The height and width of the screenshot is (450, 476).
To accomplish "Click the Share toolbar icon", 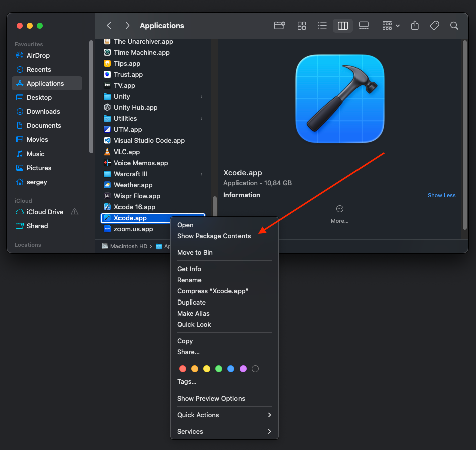I will coord(415,25).
